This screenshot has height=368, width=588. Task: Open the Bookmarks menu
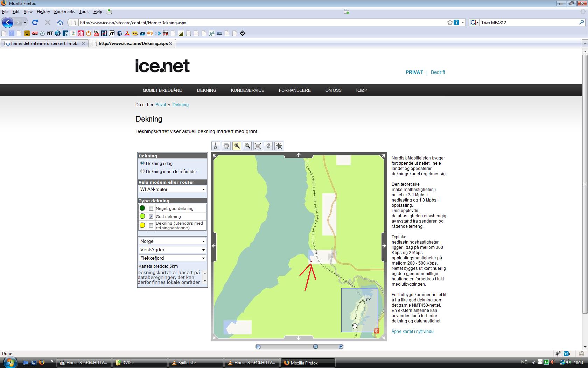click(x=64, y=12)
